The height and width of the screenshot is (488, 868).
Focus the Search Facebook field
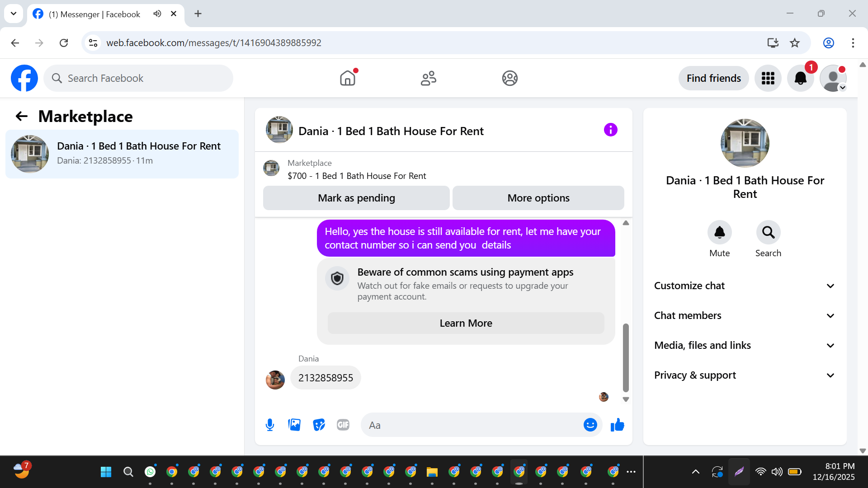point(138,78)
